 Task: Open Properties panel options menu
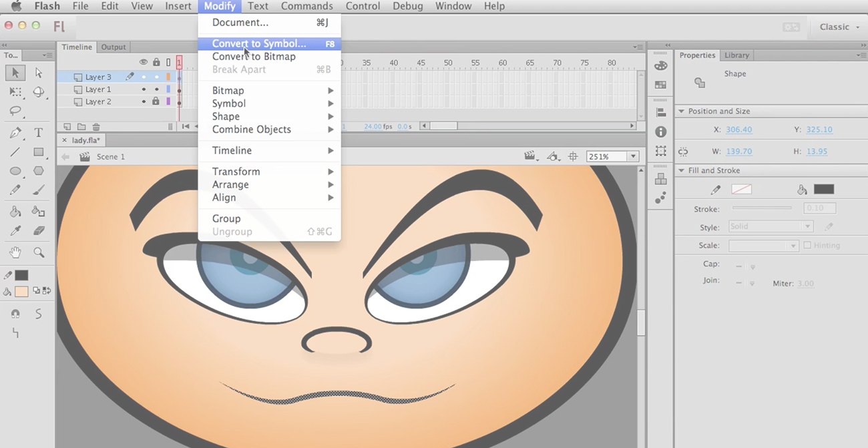coord(863,55)
